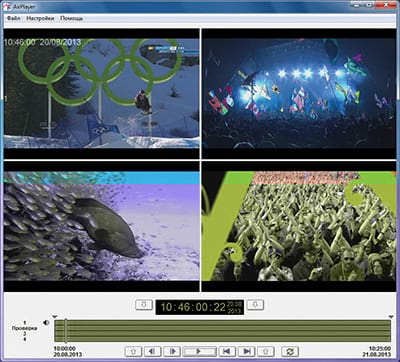
Task: Click the up-arrow button left of playback controls
Action: [133, 351]
